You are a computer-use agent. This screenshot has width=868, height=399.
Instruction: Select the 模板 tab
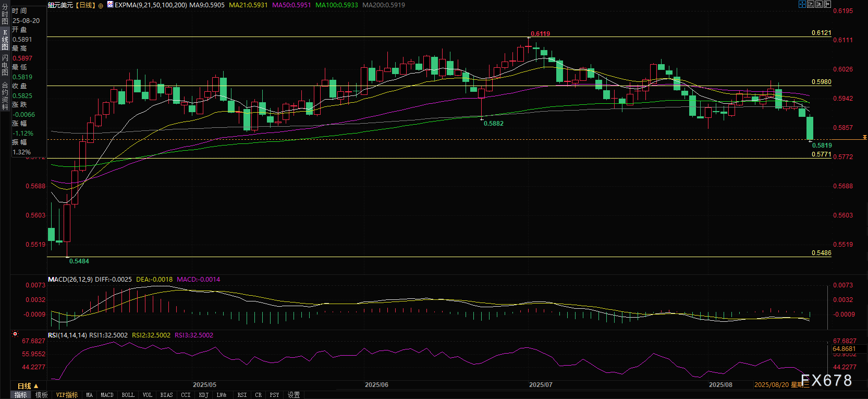(42, 395)
